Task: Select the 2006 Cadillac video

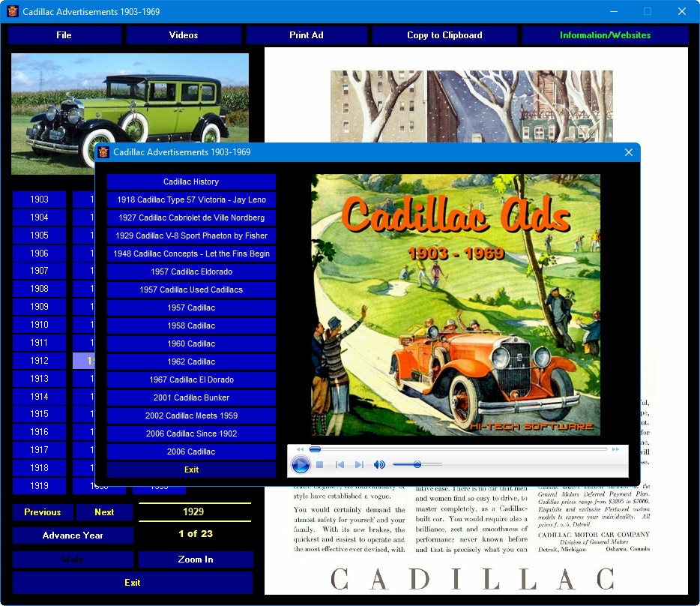Action: (x=191, y=451)
